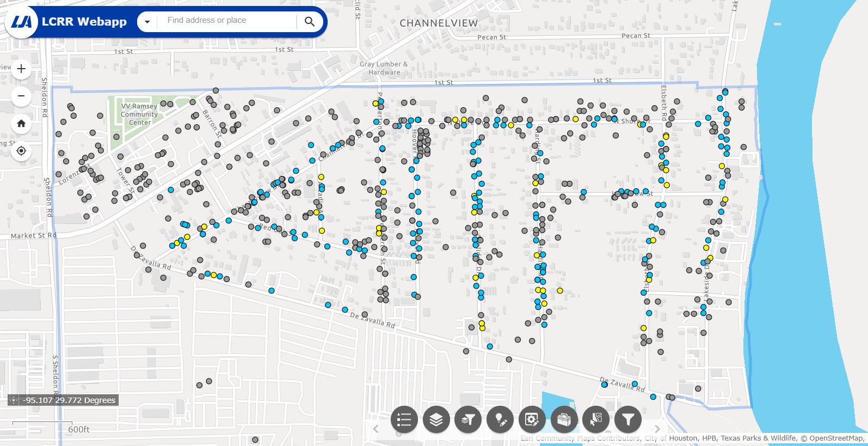
Task: Show previous widgets with left arrow
Action: click(375, 429)
